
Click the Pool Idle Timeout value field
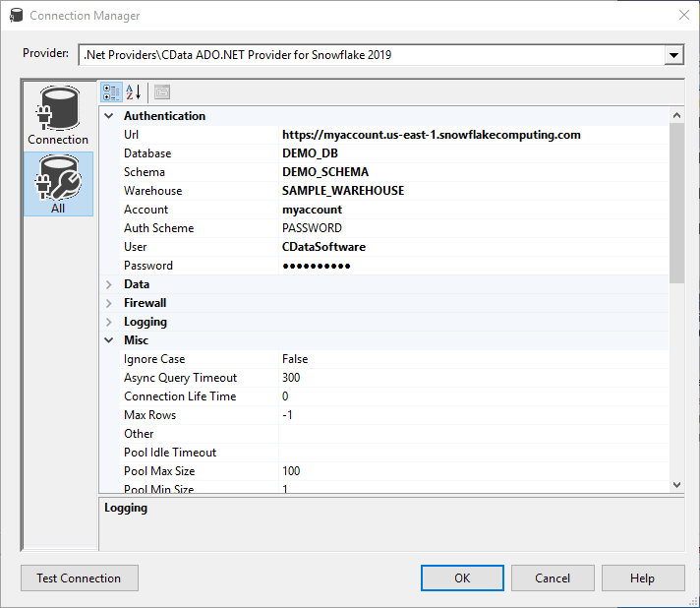(x=474, y=453)
